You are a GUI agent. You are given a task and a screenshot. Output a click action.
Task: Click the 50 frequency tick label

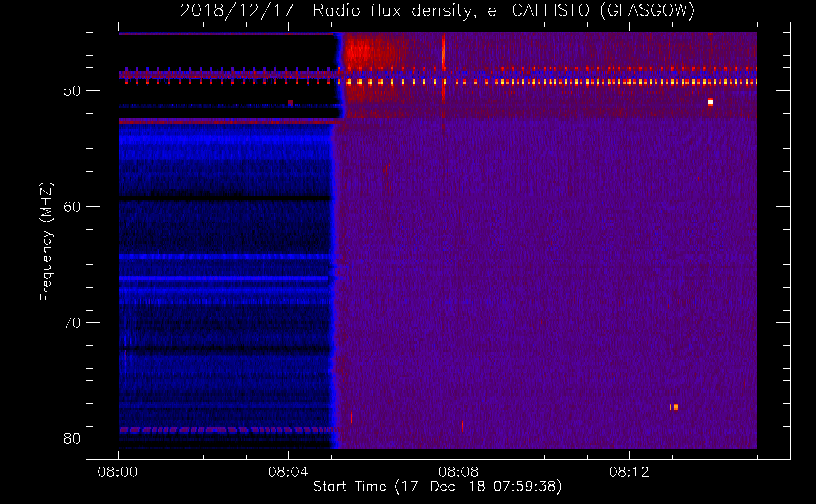(x=72, y=91)
